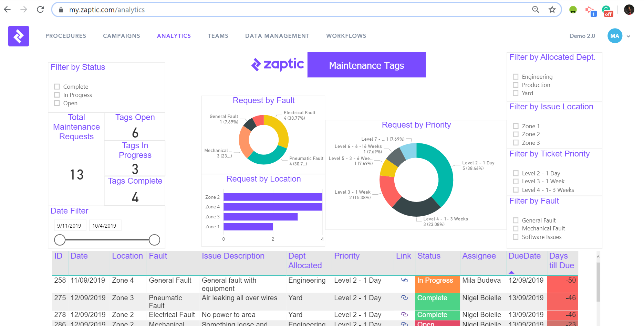Click the right handle of date slider

(154, 240)
